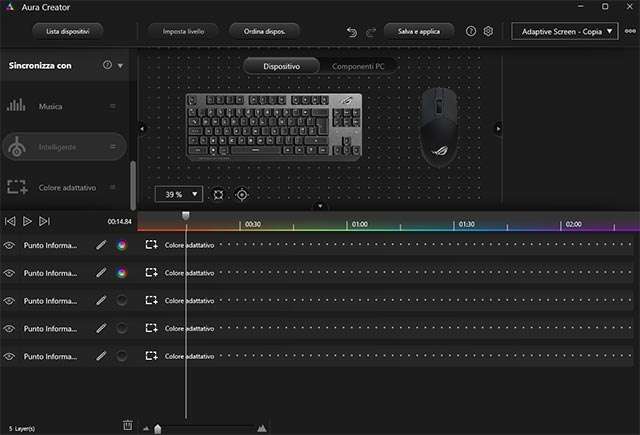Click the redo arrow icon
Viewport: 640px width, 435px height.
coord(371,32)
